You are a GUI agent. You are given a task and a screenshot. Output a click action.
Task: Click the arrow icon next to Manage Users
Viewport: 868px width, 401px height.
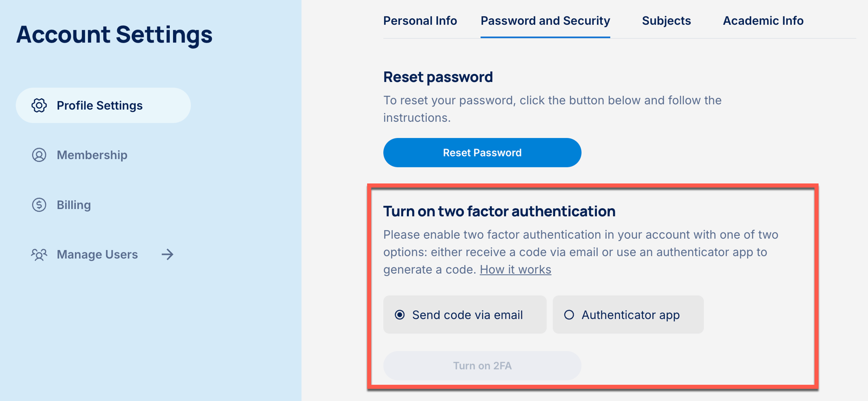click(x=168, y=254)
